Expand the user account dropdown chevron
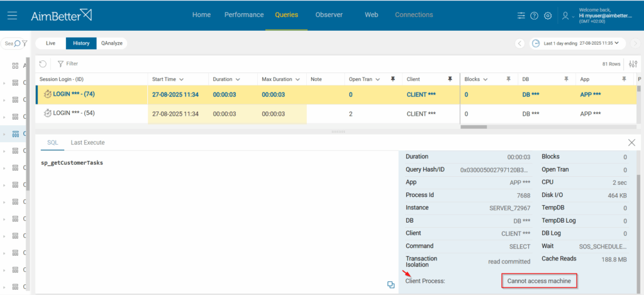 (x=573, y=16)
